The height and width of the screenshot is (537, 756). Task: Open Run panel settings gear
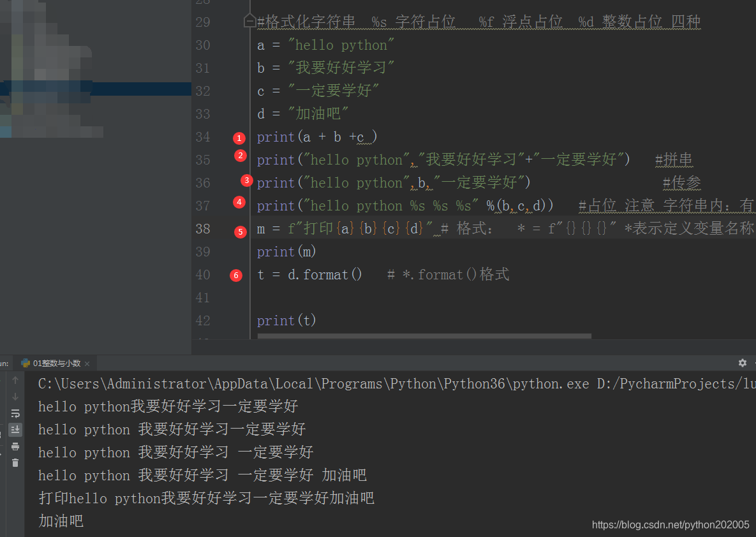[x=743, y=363]
